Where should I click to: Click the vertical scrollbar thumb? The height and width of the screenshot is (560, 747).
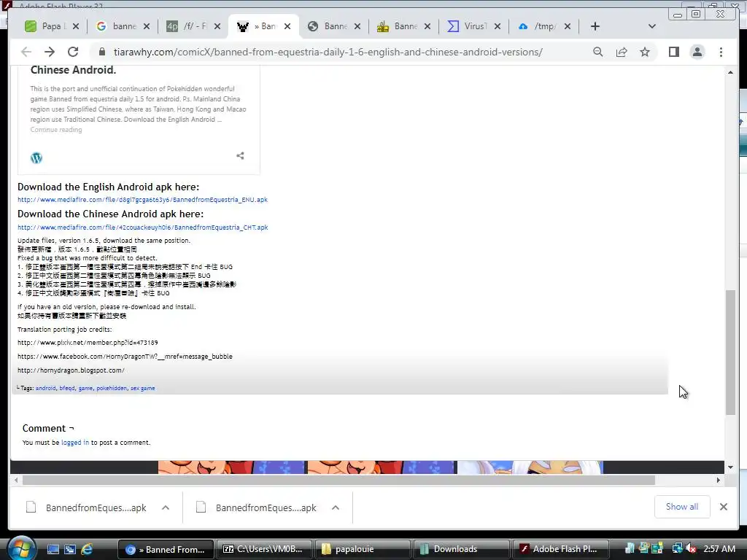pyautogui.click(x=730, y=352)
